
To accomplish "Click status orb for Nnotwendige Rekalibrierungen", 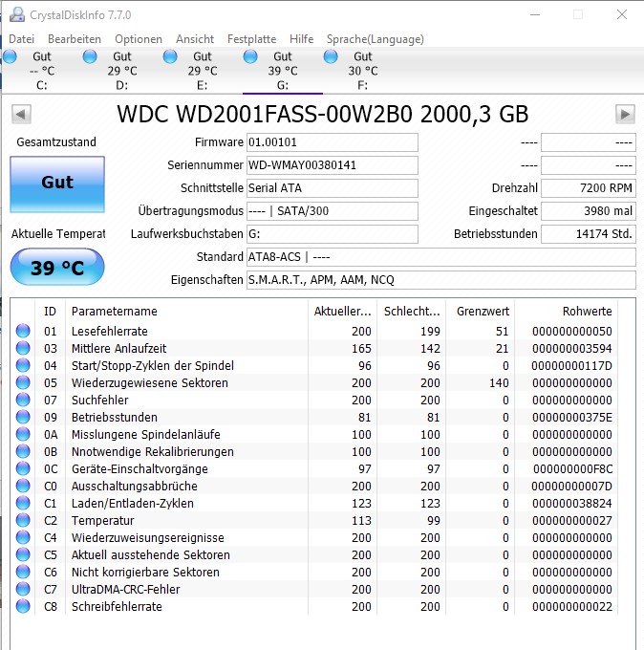I will (23, 451).
